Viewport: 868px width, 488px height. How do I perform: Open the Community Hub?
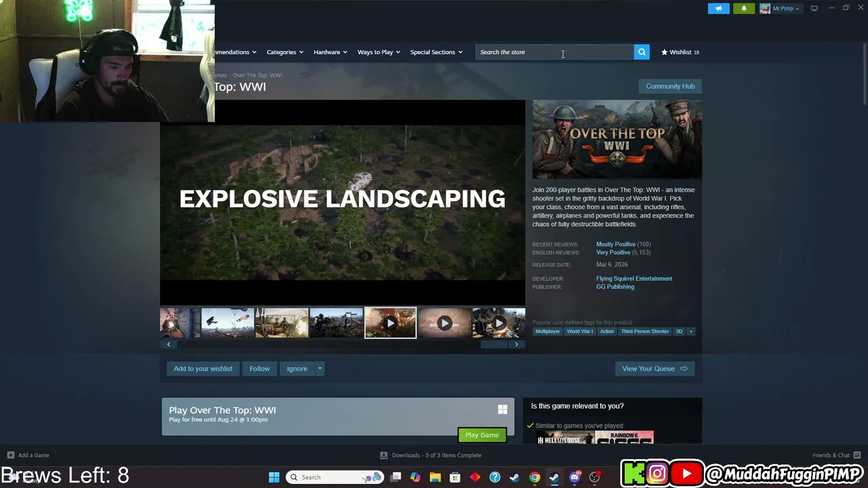click(x=670, y=86)
